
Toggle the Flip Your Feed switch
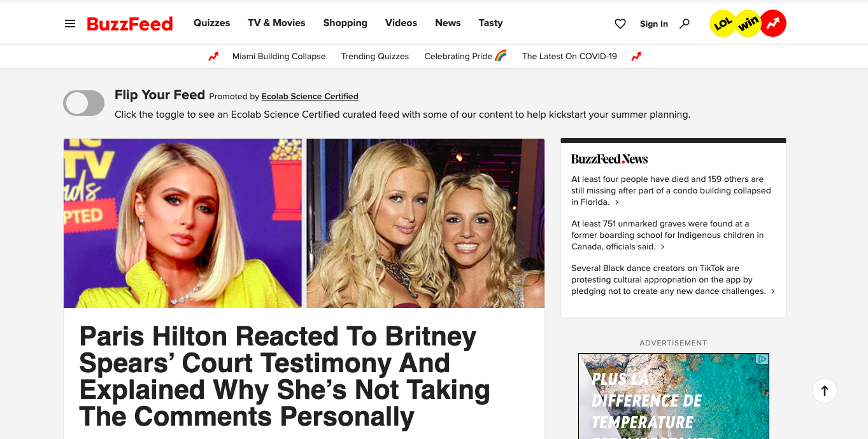pyautogui.click(x=83, y=103)
